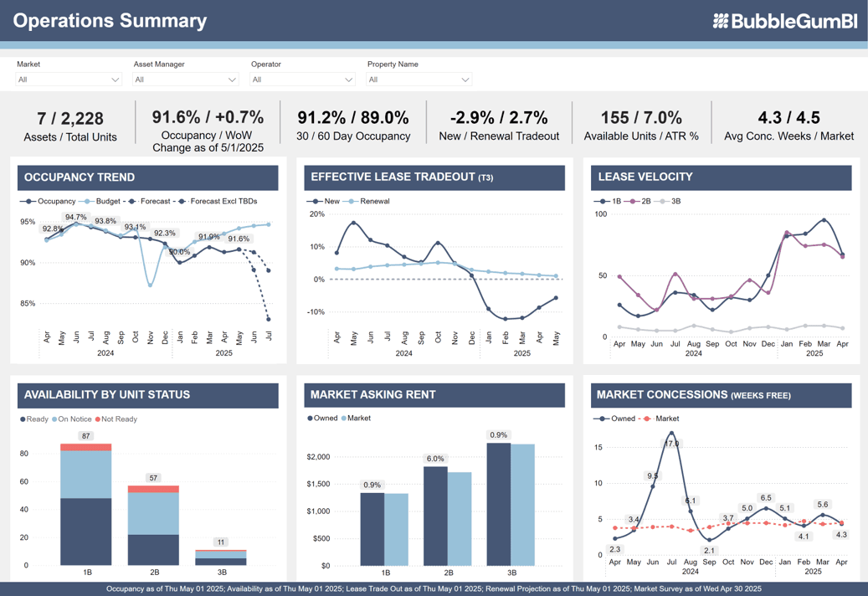Click the data refresh footer bar
This screenshot has height=596, width=868.
tap(434, 588)
